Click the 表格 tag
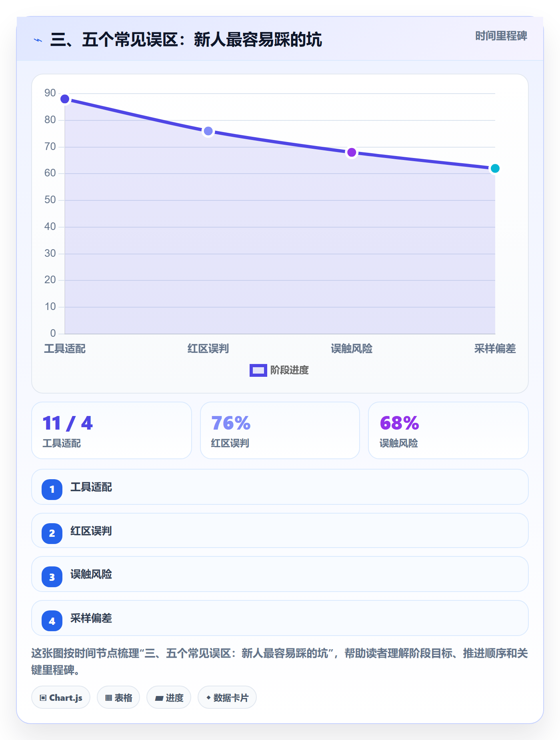 point(118,698)
